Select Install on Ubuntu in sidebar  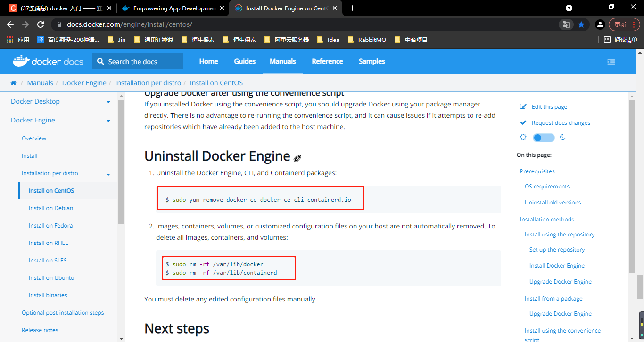pyautogui.click(x=51, y=278)
